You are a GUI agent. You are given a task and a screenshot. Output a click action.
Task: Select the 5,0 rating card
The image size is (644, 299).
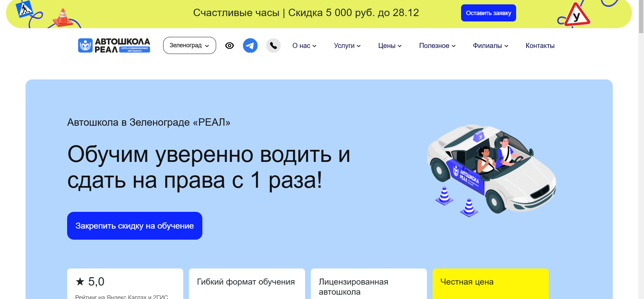(125, 284)
